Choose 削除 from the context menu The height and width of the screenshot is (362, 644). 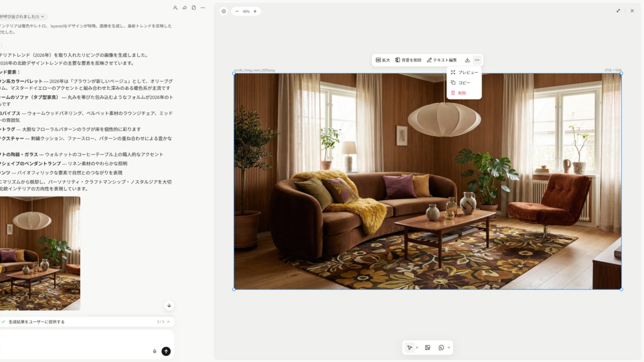point(462,93)
